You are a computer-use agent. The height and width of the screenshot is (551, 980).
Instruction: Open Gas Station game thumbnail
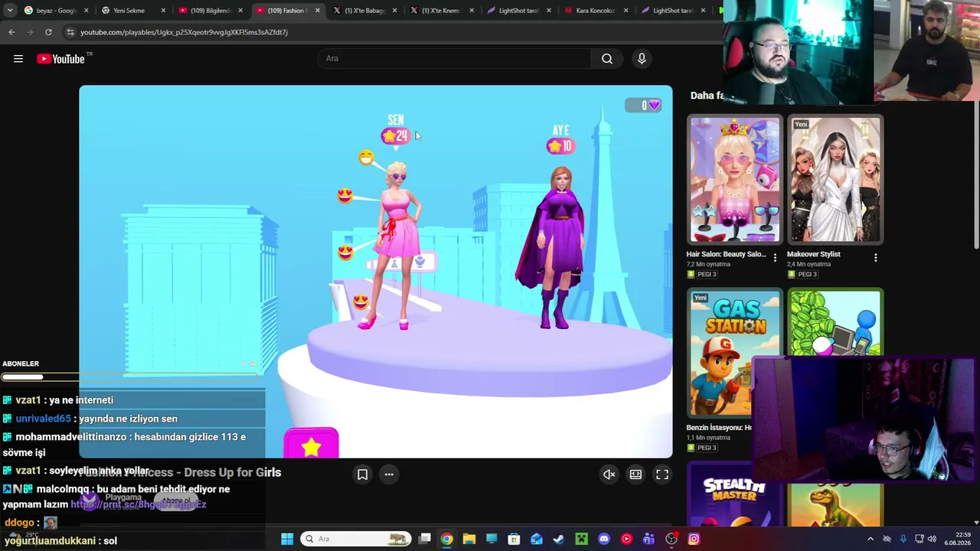pos(734,354)
